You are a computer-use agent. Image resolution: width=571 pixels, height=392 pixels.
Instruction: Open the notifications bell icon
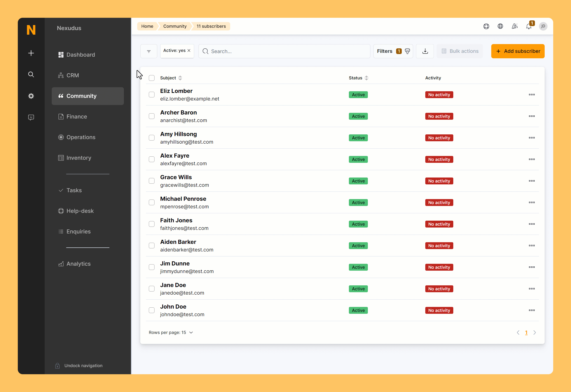click(529, 26)
